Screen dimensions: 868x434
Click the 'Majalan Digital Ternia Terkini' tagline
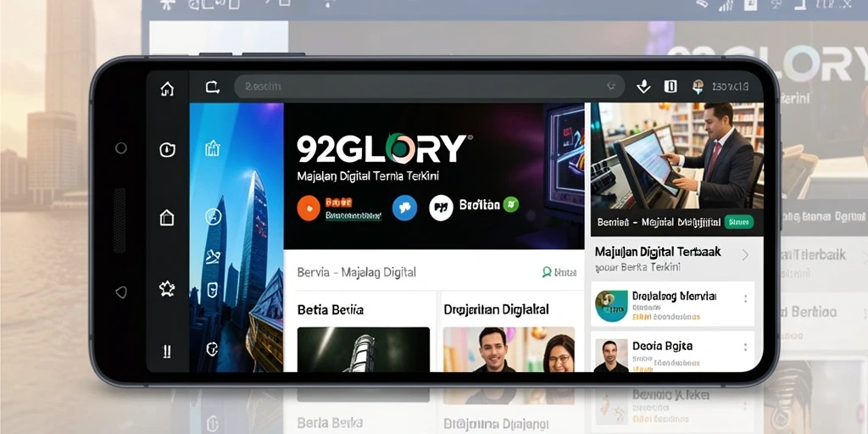pyautogui.click(x=368, y=177)
